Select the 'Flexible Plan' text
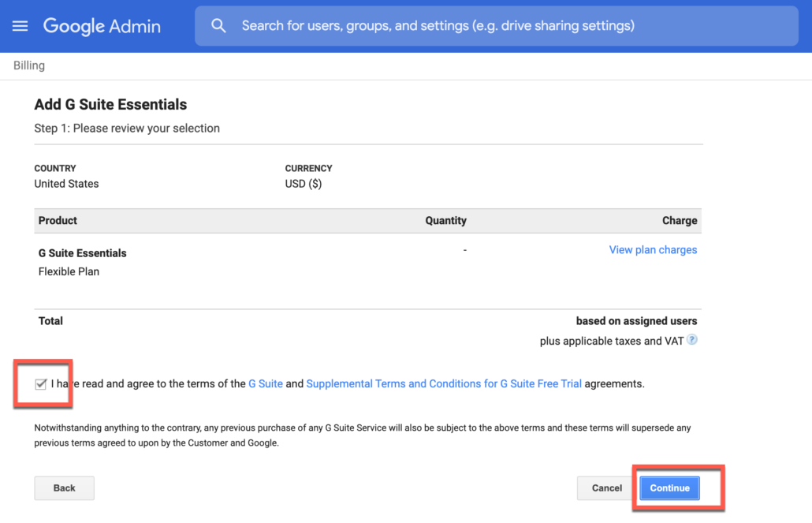This screenshot has width=812, height=523. pos(69,271)
